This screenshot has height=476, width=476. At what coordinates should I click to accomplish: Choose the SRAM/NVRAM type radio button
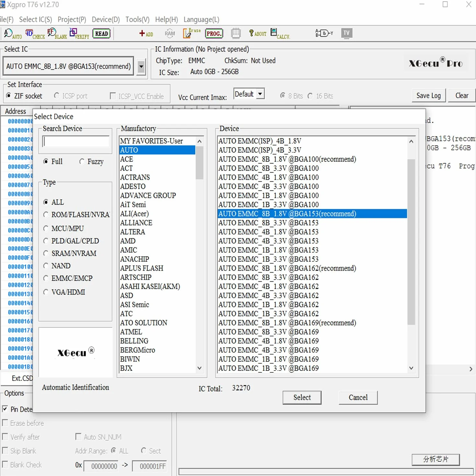point(46,253)
